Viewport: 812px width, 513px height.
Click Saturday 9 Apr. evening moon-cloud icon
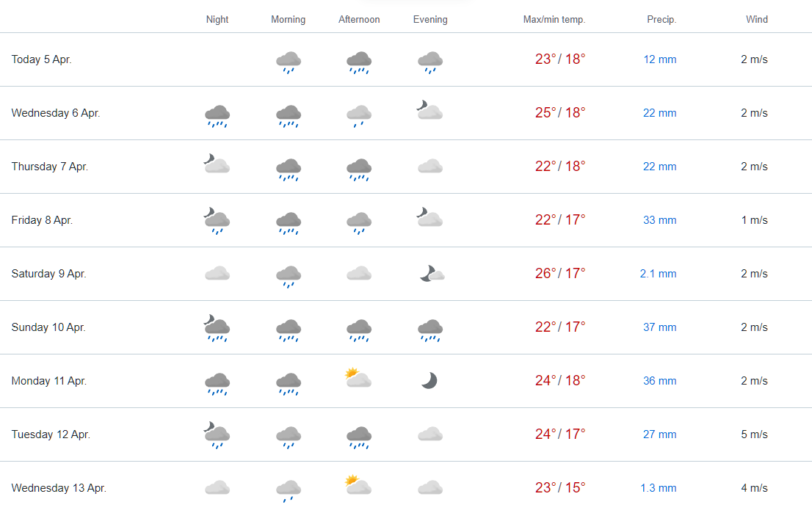(x=432, y=273)
